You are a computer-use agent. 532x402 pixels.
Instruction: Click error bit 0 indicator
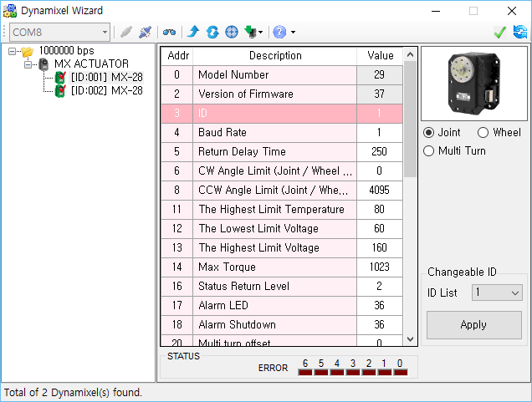[401, 373]
